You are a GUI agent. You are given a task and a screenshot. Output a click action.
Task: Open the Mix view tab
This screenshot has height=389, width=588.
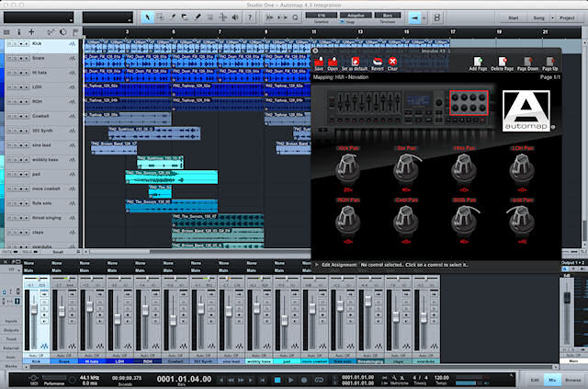point(552,380)
